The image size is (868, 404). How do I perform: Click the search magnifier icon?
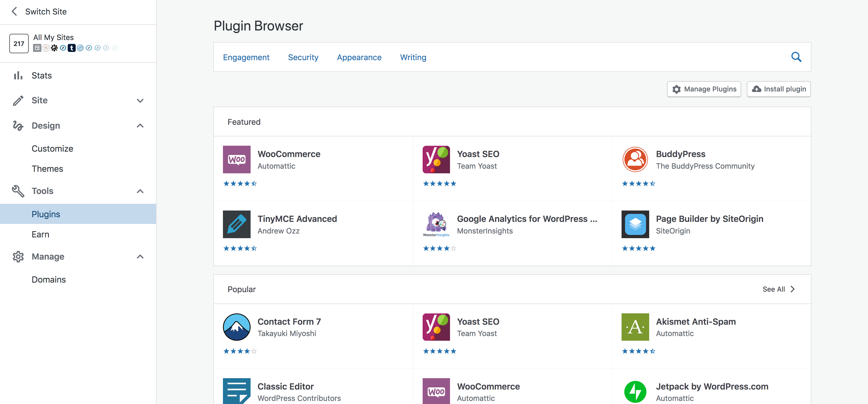(x=796, y=57)
